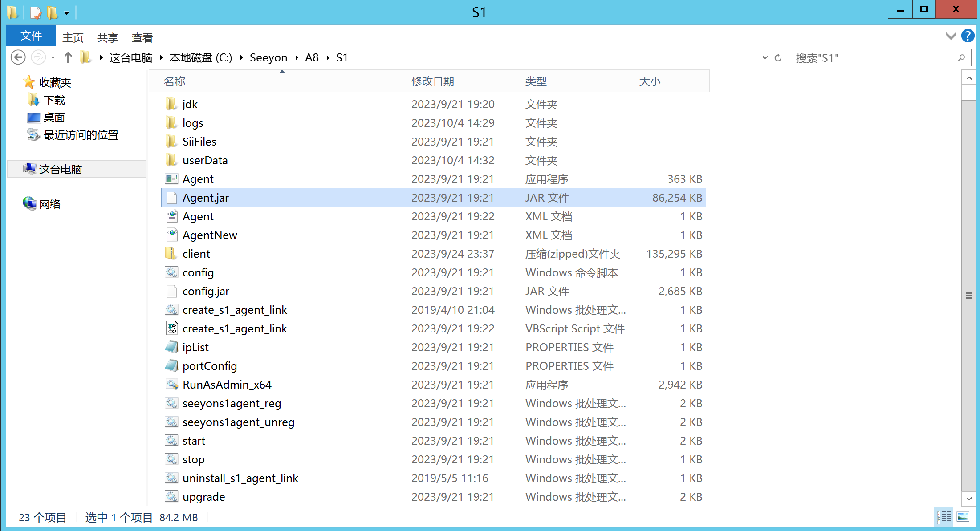Screen dimensions: 980x531
Task: Open the 文件 menu tab
Action: [x=31, y=36]
